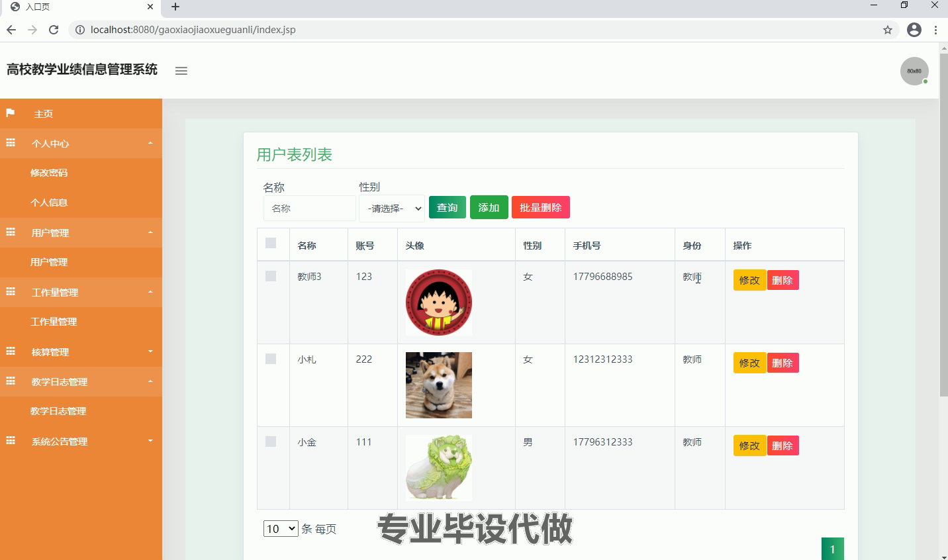The image size is (948, 560).
Task: Click the 添加 add button
Action: click(489, 207)
